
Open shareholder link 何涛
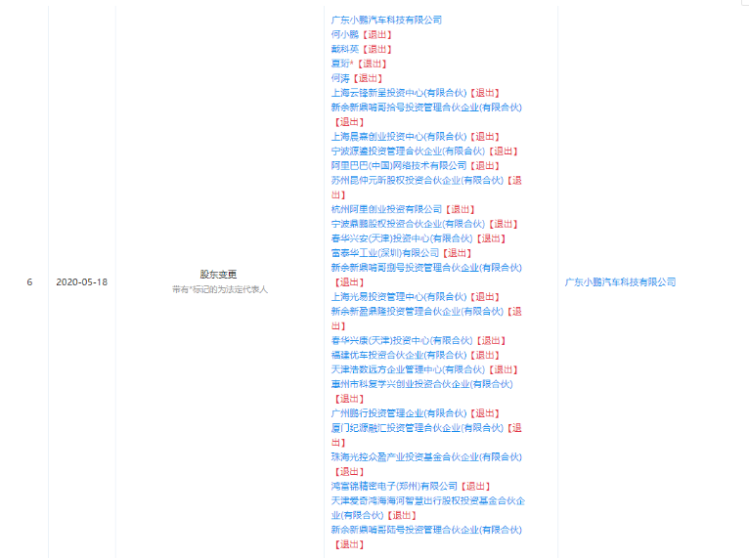(340, 78)
